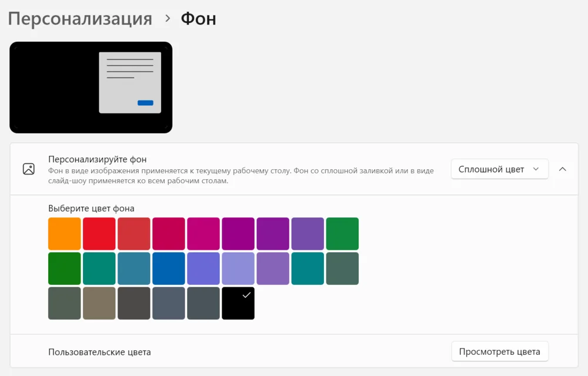The image size is (588, 376).
Task: Select the muted indigo-purple swatch in top row
Action: 308,234
